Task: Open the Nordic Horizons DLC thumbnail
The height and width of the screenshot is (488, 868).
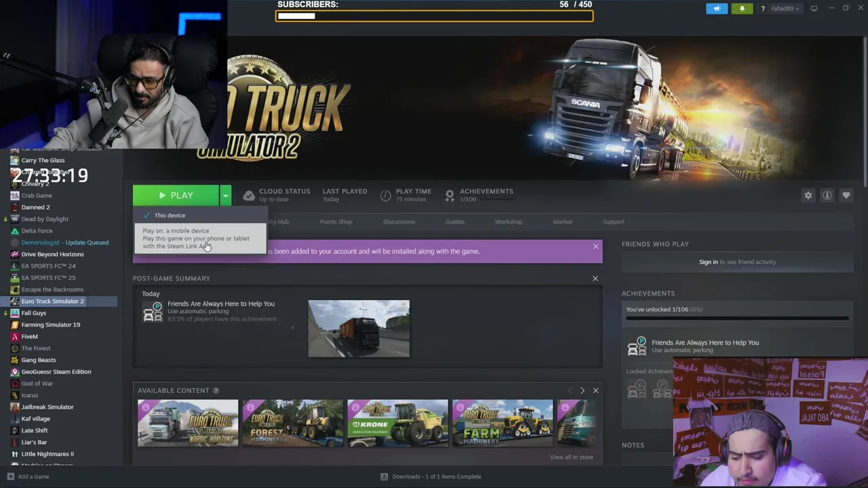Action: [x=188, y=423]
